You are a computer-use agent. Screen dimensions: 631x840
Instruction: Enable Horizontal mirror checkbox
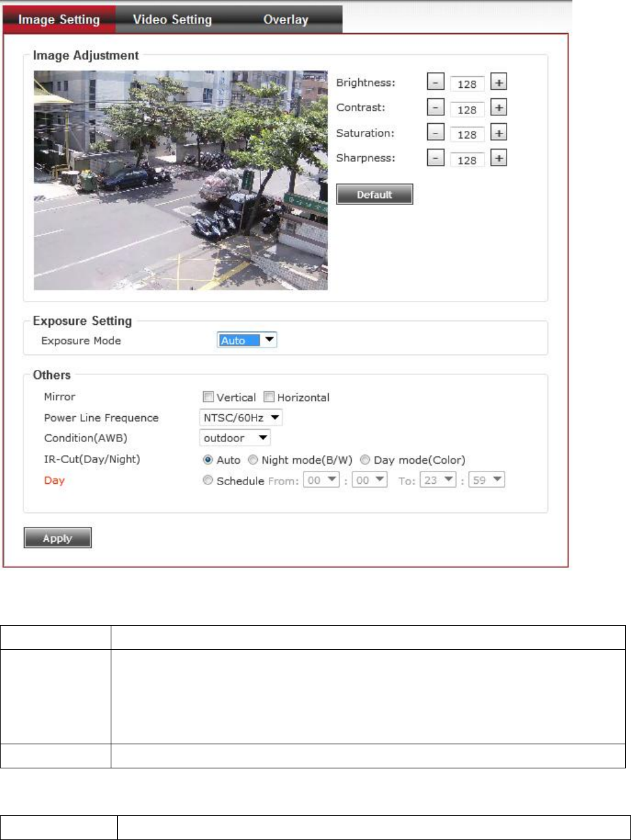(269, 397)
